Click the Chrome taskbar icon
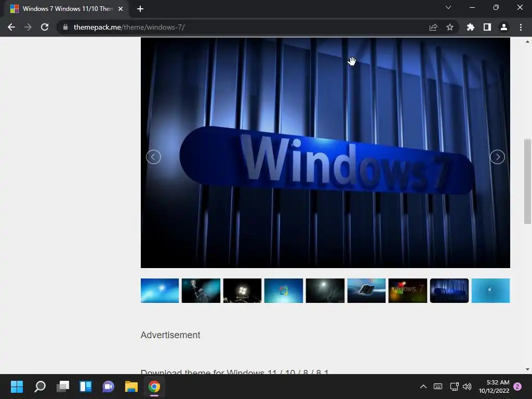This screenshot has height=399, width=532. (154, 387)
